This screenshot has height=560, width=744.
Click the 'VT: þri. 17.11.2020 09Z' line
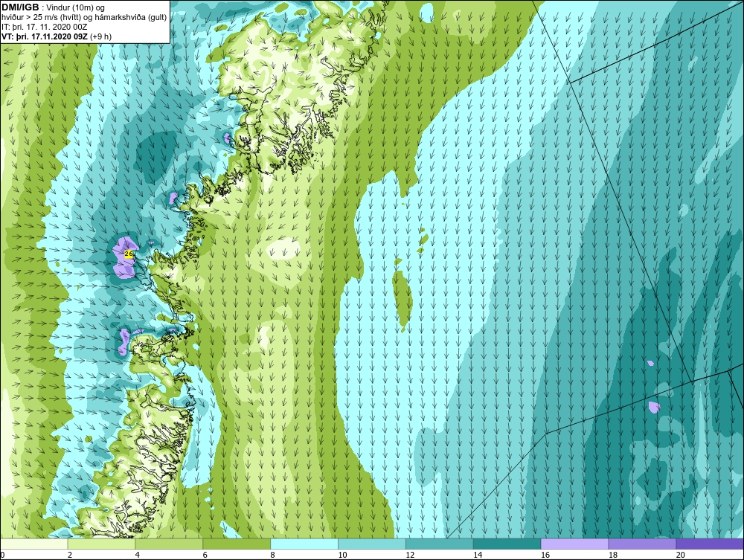click(x=57, y=36)
